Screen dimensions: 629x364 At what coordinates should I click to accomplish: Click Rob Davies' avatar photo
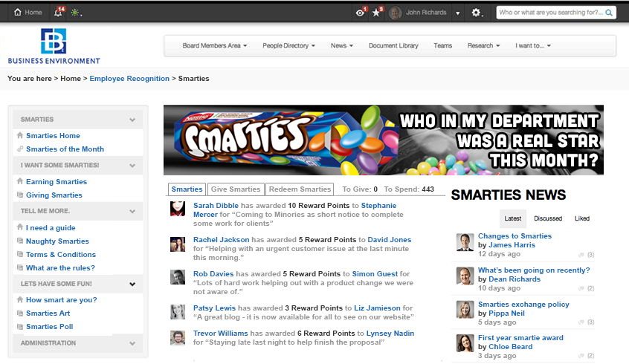(178, 277)
